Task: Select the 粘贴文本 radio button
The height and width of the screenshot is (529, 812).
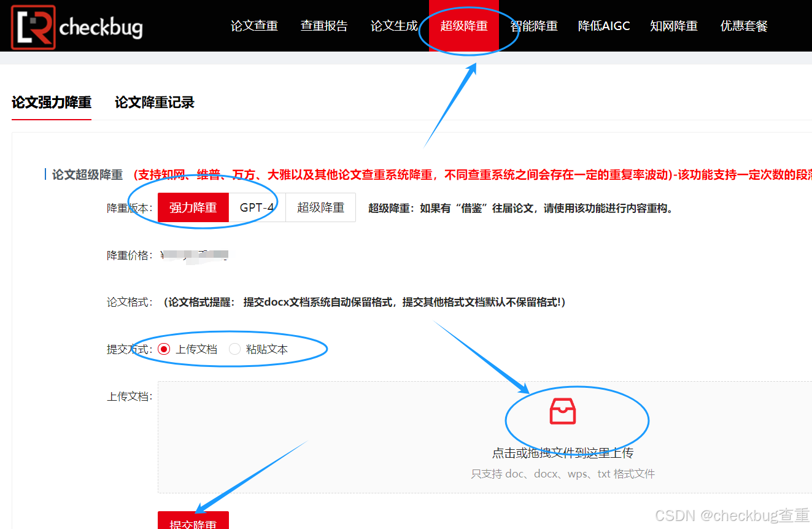Action: pyautogui.click(x=234, y=349)
